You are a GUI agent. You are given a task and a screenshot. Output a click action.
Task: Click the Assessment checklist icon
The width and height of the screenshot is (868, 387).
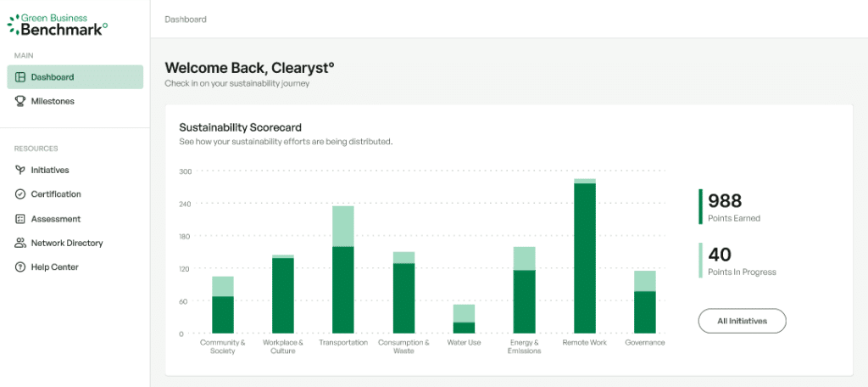[20, 219]
